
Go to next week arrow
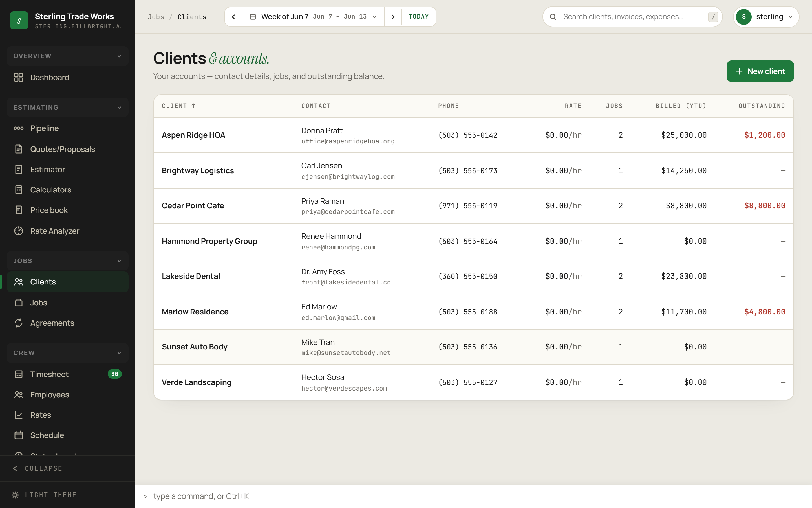[393, 16]
